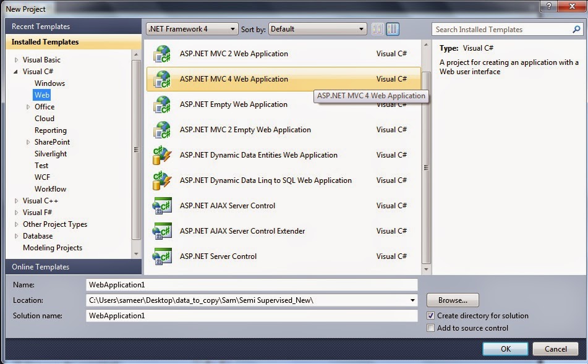This screenshot has width=588, height=364.
Task: Toggle Create directory for solution checkbox
Action: coord(431,316)
